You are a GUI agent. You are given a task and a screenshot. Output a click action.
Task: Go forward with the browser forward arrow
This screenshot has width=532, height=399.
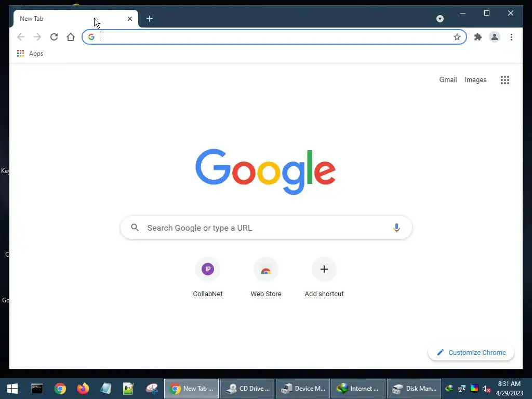37,37
